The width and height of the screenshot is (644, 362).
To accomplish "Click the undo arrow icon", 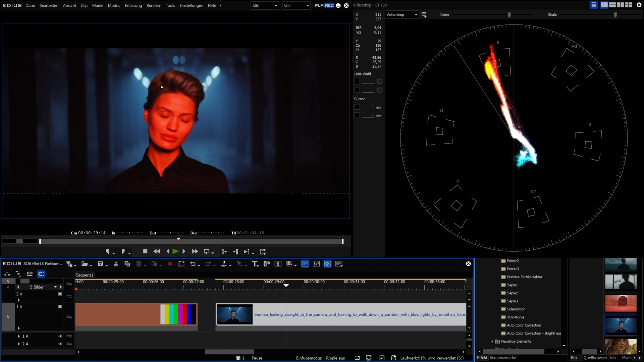I will [193, 264].
